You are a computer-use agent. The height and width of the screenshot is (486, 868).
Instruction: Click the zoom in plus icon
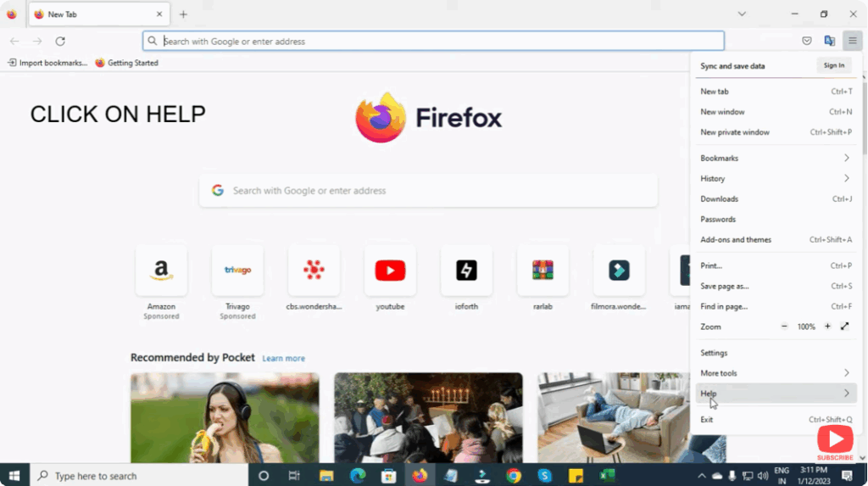(827, 327)
